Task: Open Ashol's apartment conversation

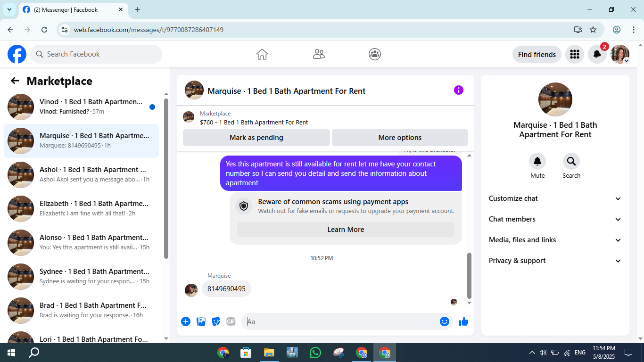Action: click(x=81, y=175)
